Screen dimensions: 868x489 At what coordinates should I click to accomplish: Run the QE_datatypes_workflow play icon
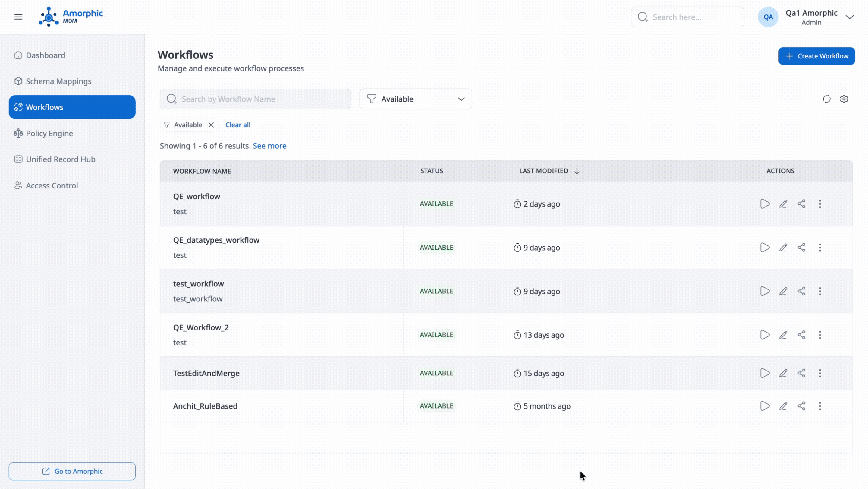coord(765,248)
